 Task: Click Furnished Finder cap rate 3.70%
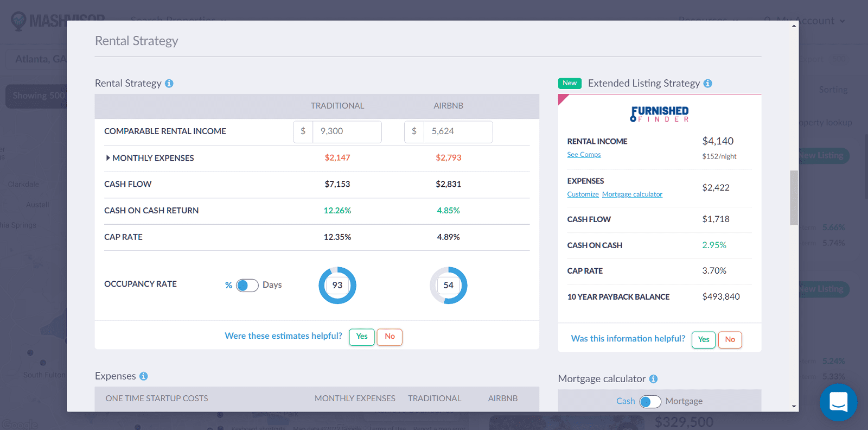click(x=714, y=271)
